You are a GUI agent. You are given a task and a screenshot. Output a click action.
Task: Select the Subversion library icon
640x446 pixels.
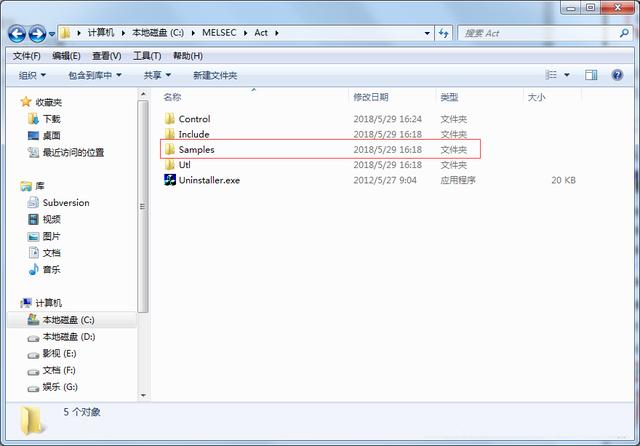(34, 202)
